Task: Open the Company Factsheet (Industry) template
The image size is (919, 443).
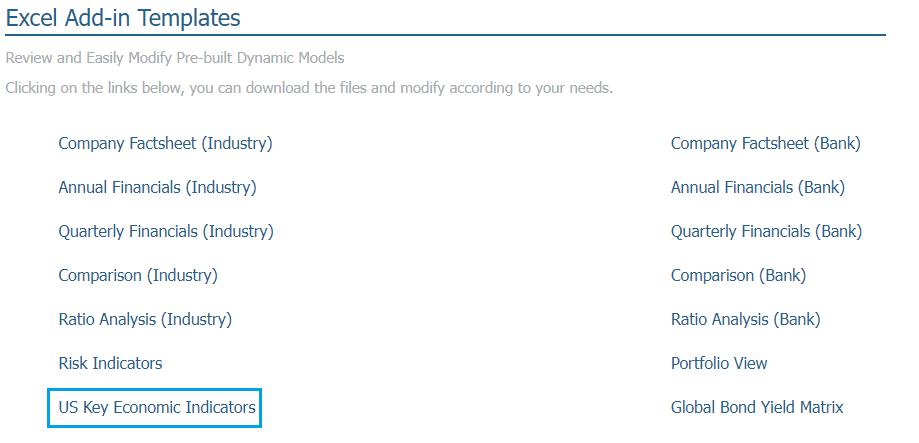Action: point(165,144)
